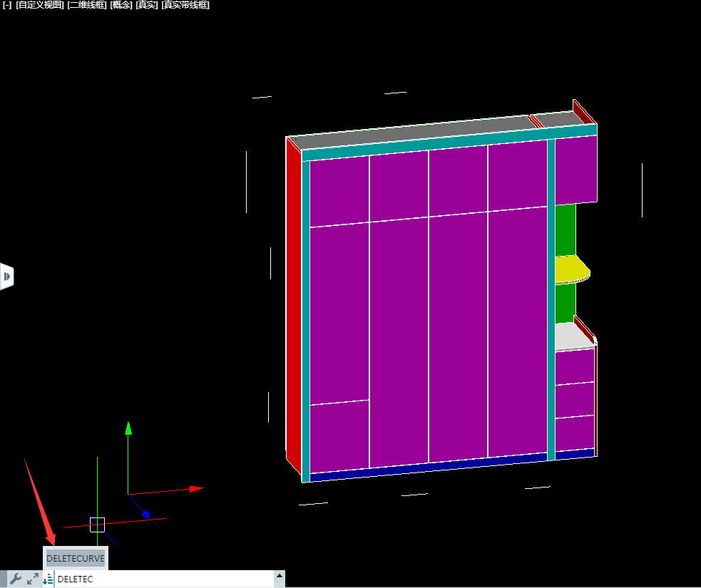Select DELETECURVE autocomplete suggestion
This screenshot has width=701, height=588.
tap(76, 558)
